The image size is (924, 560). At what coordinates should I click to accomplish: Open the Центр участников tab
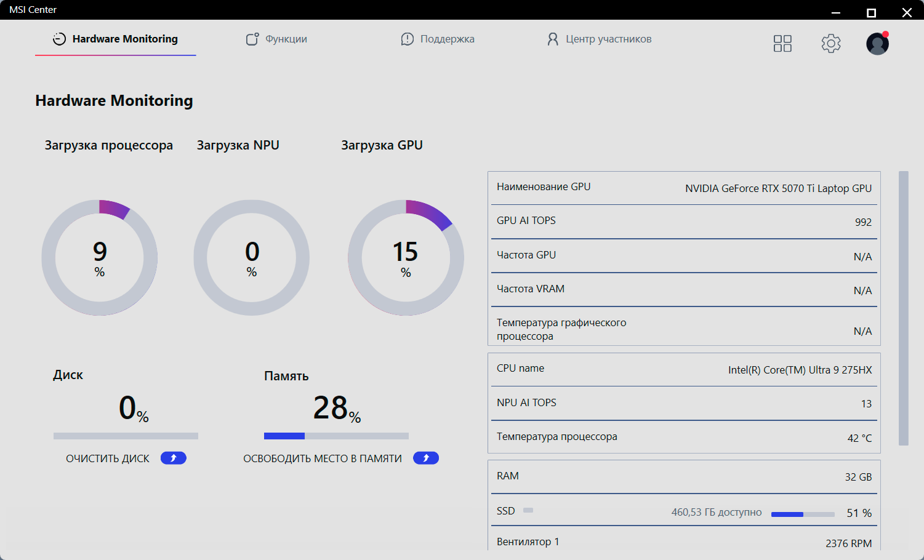click(x=599, y=39)
